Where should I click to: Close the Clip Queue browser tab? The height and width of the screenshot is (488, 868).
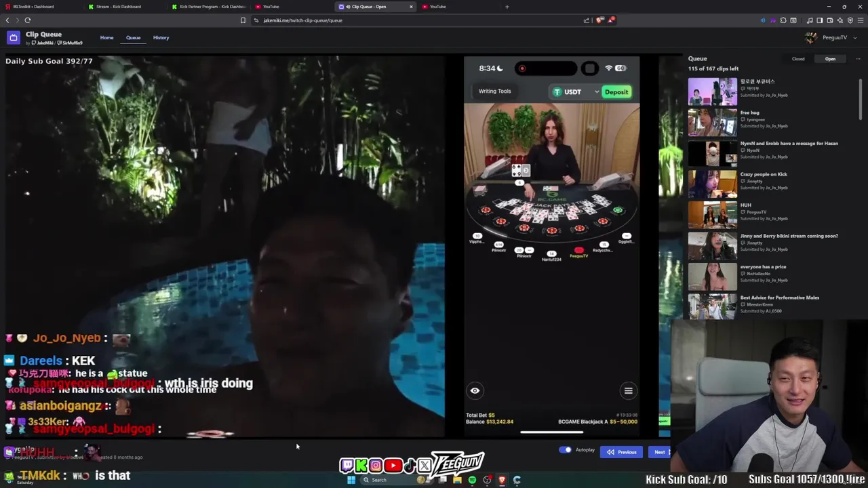point(411,7)
